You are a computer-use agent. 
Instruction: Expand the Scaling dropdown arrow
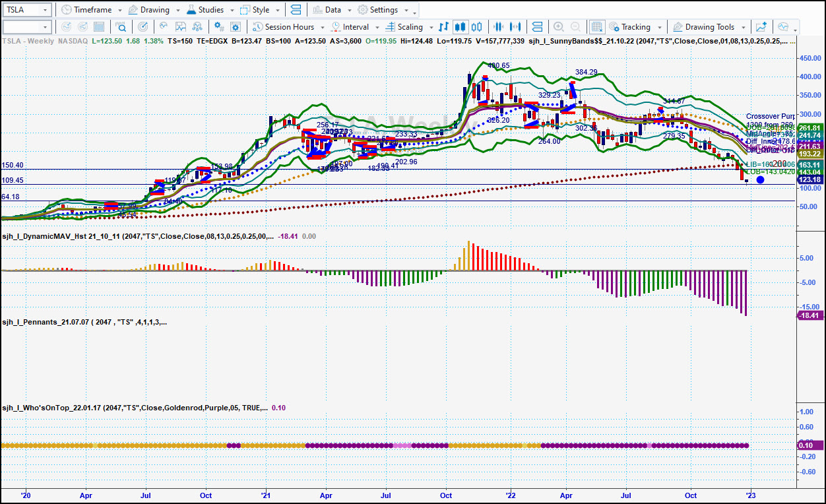tap(431, 27)
